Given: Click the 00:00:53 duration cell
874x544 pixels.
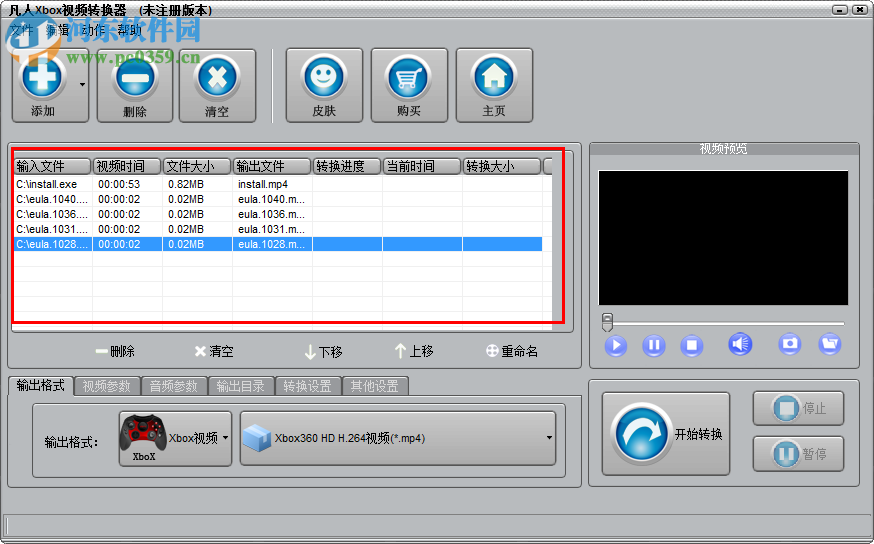Looking at the screenshot, I should [x=119, y=184].
